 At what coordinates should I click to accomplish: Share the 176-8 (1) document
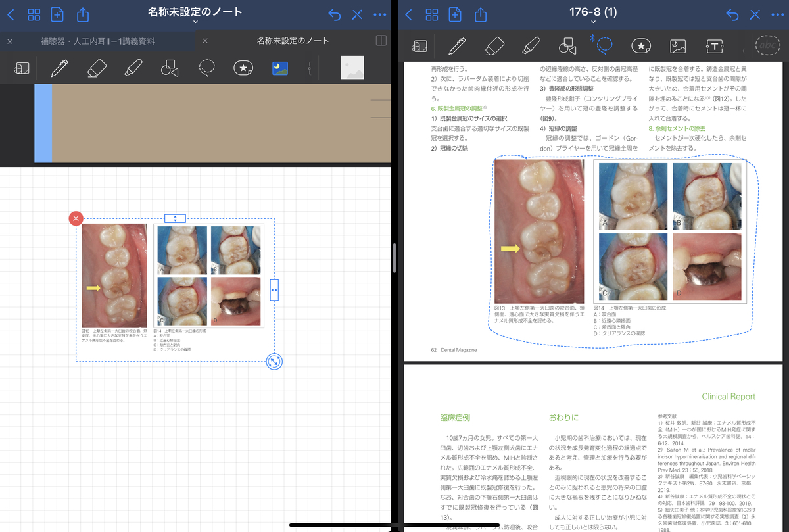click(481, 14)
